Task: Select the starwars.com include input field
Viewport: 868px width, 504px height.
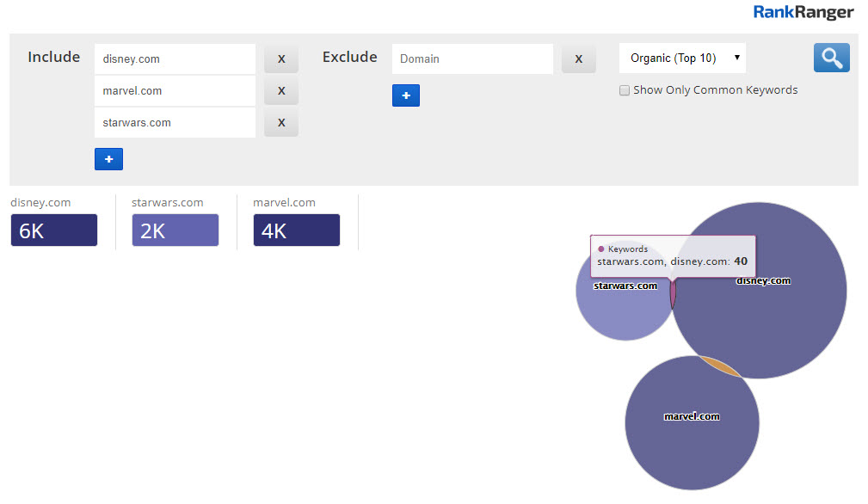Action: [x=175, y=123]
